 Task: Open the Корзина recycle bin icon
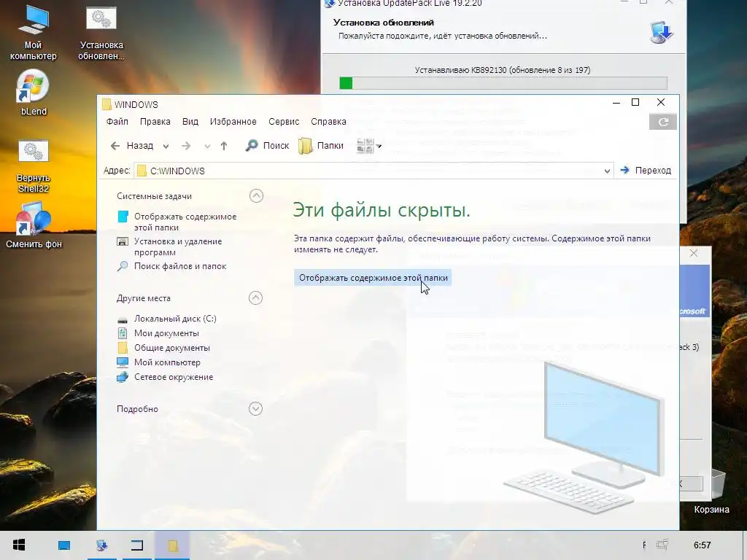pyautogui.click(x=711, y=491)
